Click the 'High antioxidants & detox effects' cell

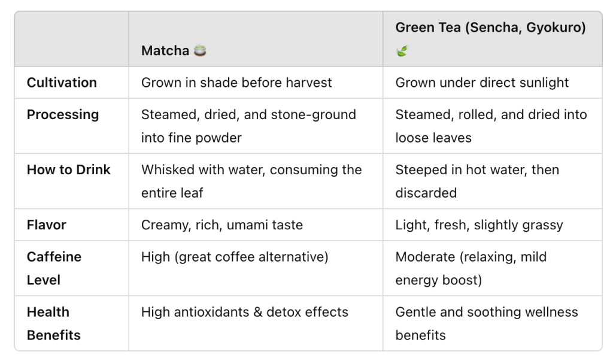click(x=244, y=312)
